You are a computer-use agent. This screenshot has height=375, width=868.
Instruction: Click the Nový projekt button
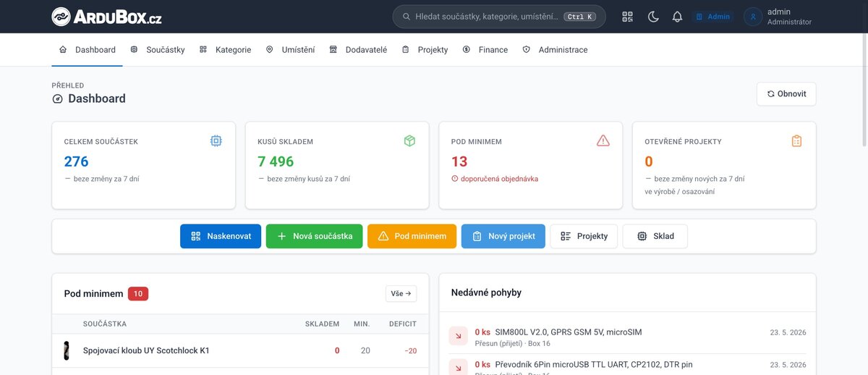[x=503, y=236]
